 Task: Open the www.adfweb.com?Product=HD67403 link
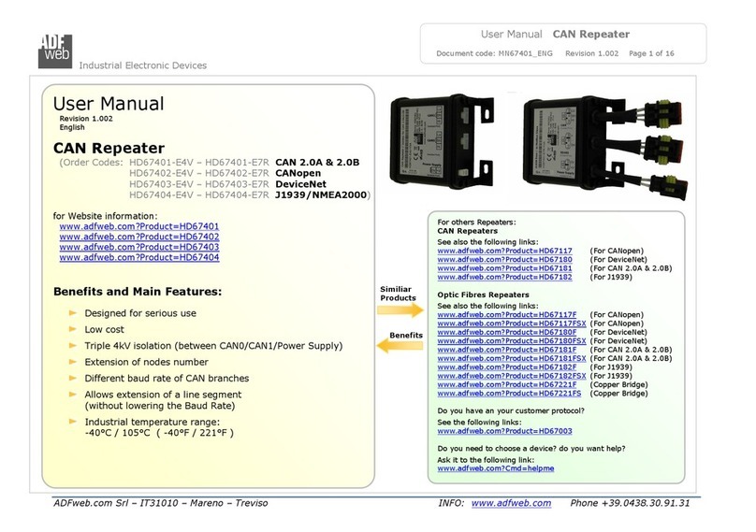[139, 247]
